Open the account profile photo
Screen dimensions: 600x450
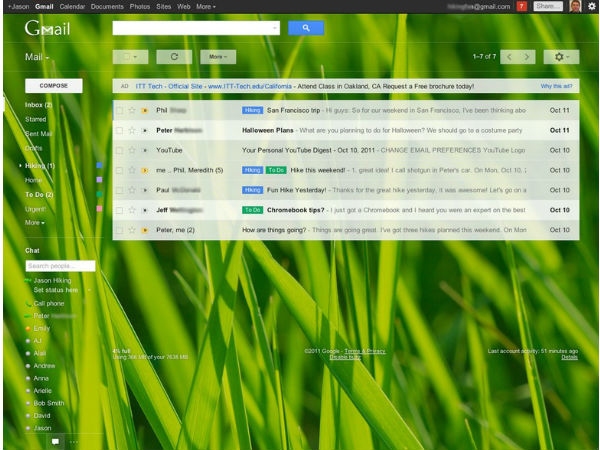click(x=575, y=6)
